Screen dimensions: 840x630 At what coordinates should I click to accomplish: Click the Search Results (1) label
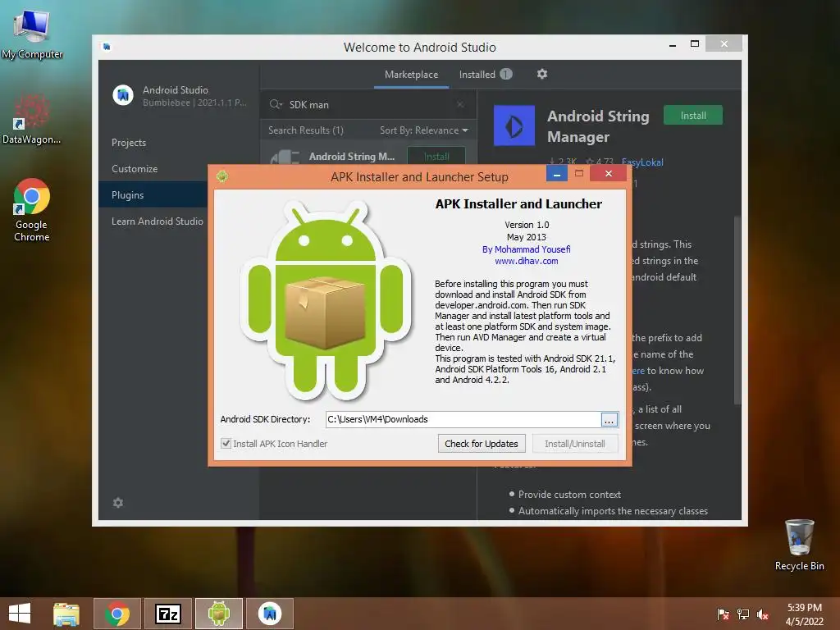[x=306, y=130]
